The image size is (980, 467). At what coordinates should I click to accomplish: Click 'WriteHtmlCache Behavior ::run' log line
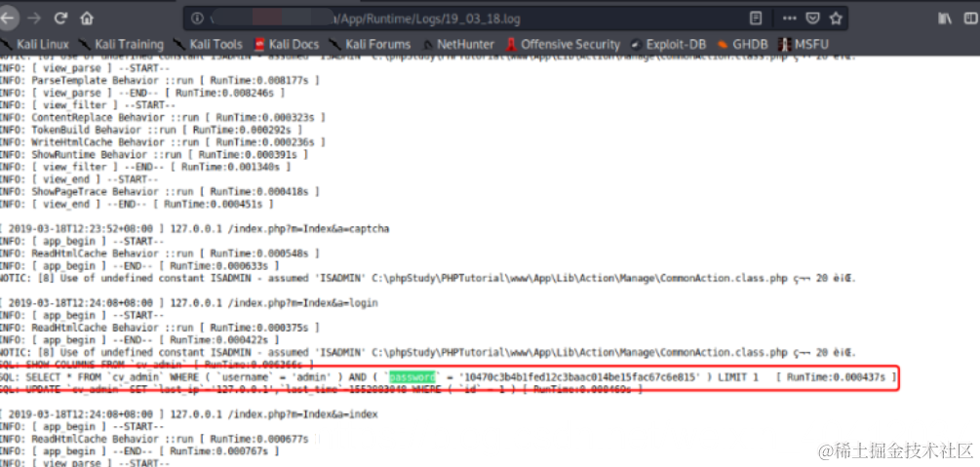(x=162, y=142)
